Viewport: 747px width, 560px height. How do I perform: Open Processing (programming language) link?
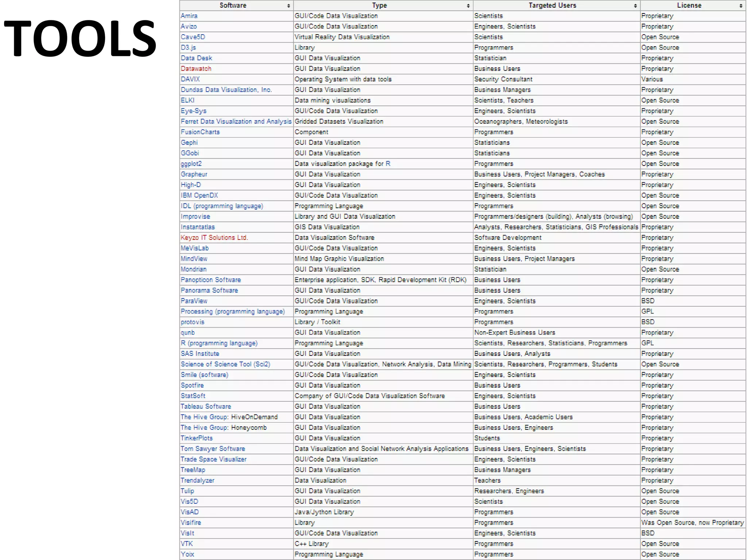coord(233,312)
